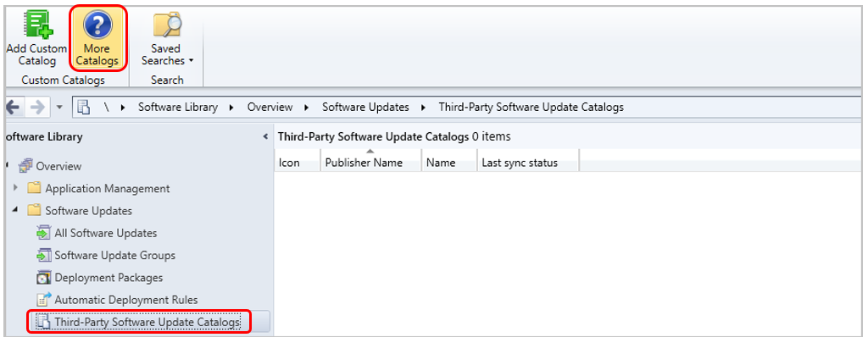Collapse the Software Updates folder
The image size is (868, 343).
coord(15,210)
